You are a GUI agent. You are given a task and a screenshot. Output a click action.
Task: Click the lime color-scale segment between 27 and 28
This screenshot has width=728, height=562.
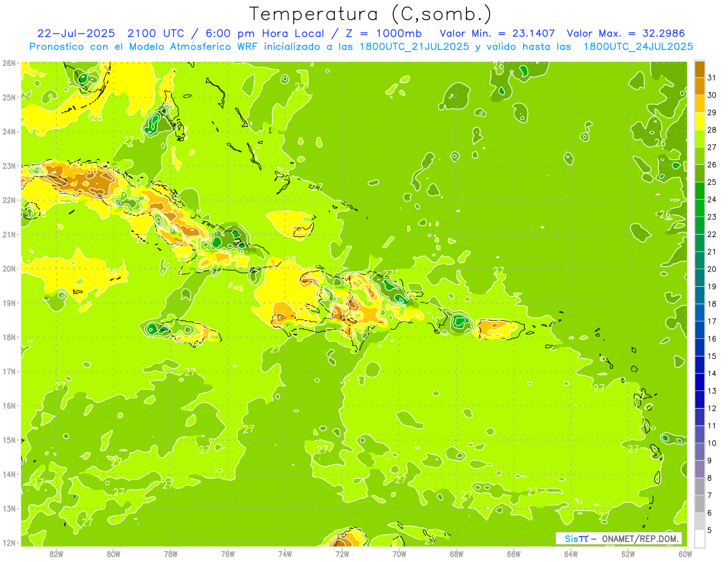pos(699,138)
